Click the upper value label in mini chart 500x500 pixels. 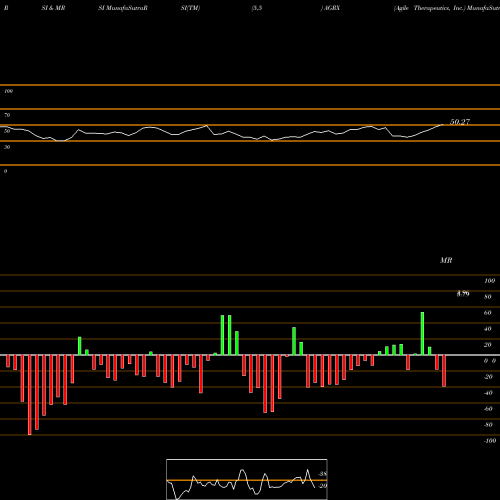tap(323, 474)
